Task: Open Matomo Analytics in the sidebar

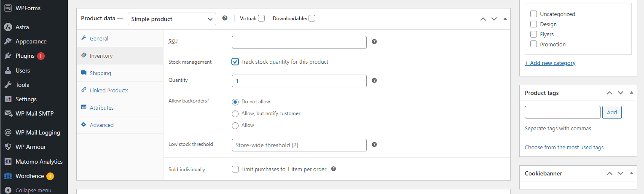Action: point(39,162)
